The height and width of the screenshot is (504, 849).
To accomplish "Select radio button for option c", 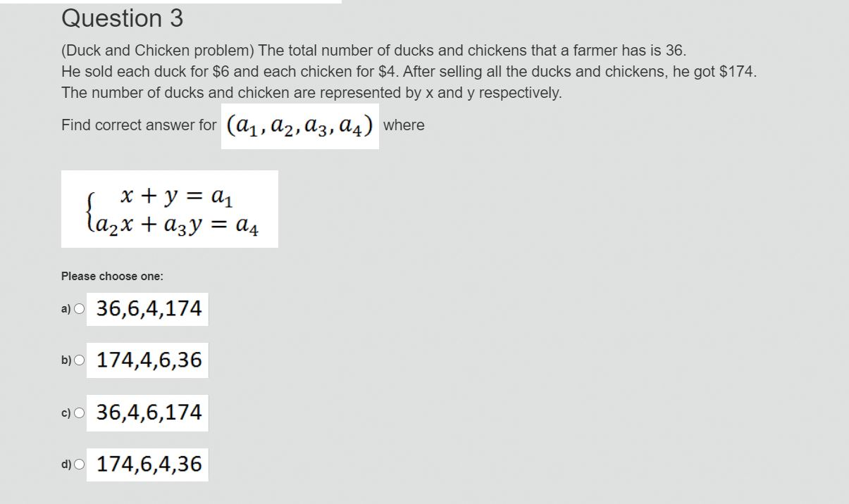I will 80,412.
